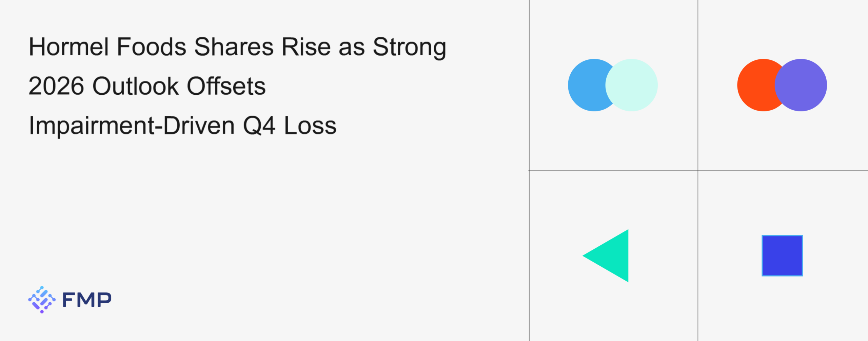
Task: Click the word "Rise" in the headline
Action: click(x=306, y=47)
